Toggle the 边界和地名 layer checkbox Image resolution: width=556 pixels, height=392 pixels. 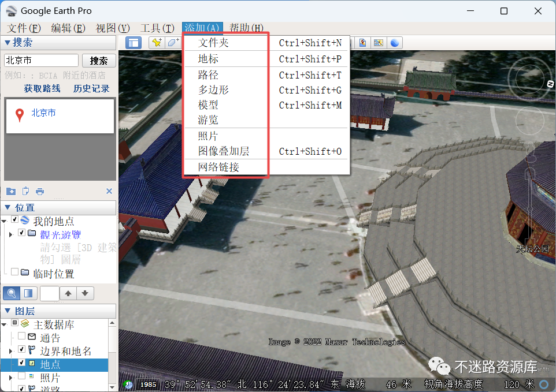coord(21,349)
